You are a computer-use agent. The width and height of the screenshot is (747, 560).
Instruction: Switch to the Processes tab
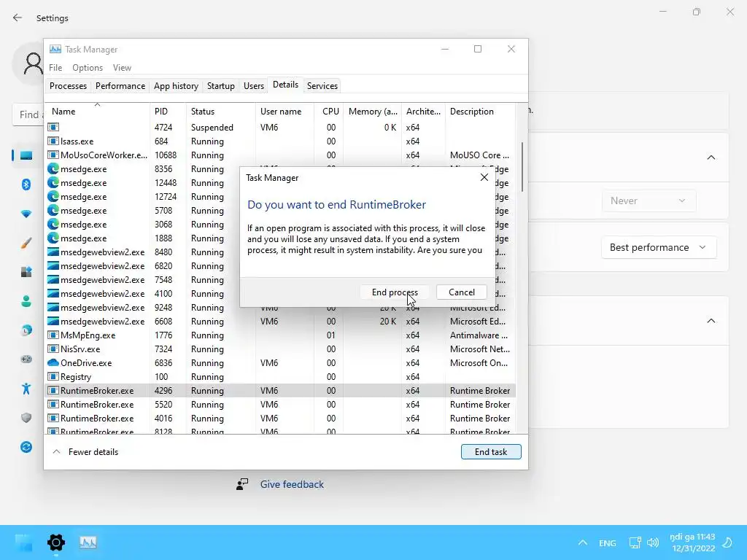[x=68, y=86]
